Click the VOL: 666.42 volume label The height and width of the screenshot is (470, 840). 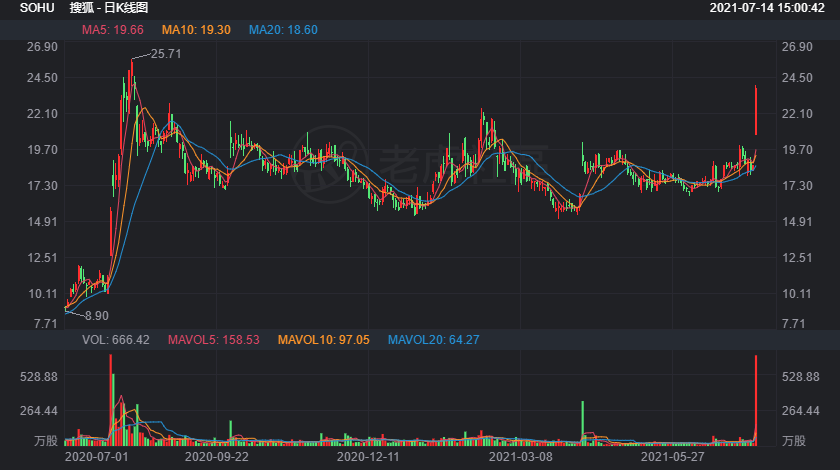point(116,340)
